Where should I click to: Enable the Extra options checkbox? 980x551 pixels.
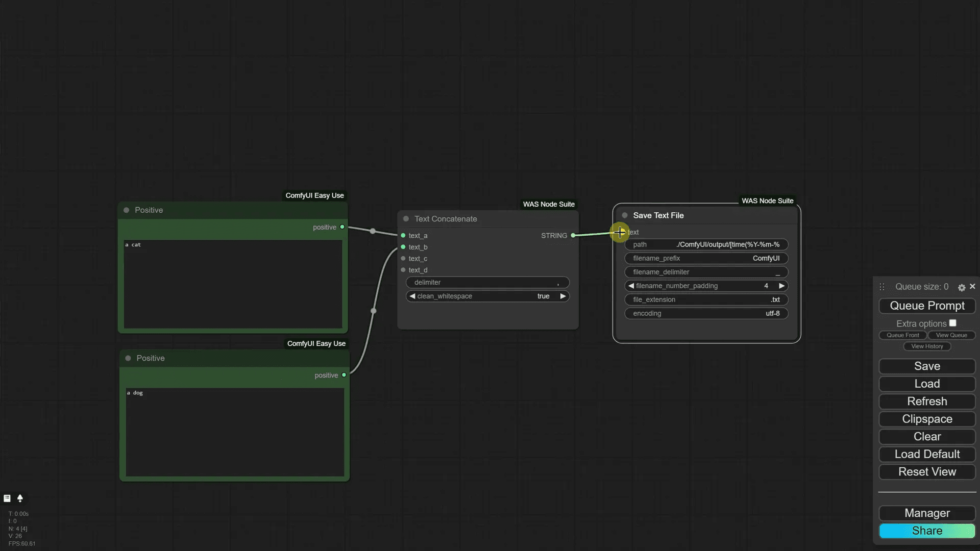tap(953, 322)
